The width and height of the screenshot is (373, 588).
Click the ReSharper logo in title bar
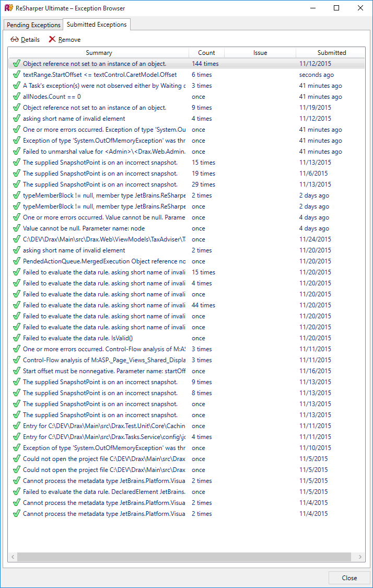pyautogui.click(x=9, y=8)
